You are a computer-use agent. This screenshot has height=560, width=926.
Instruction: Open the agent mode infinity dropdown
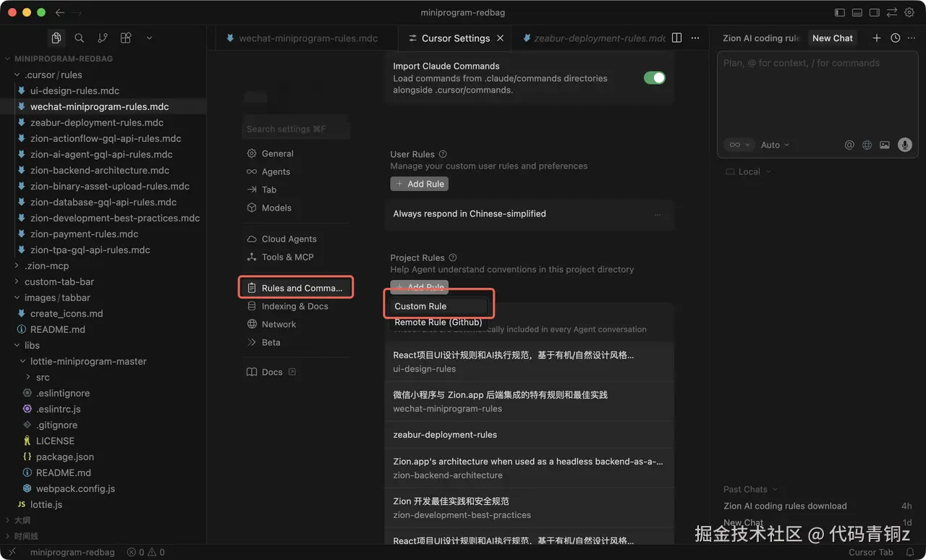[x=739, y=145]
